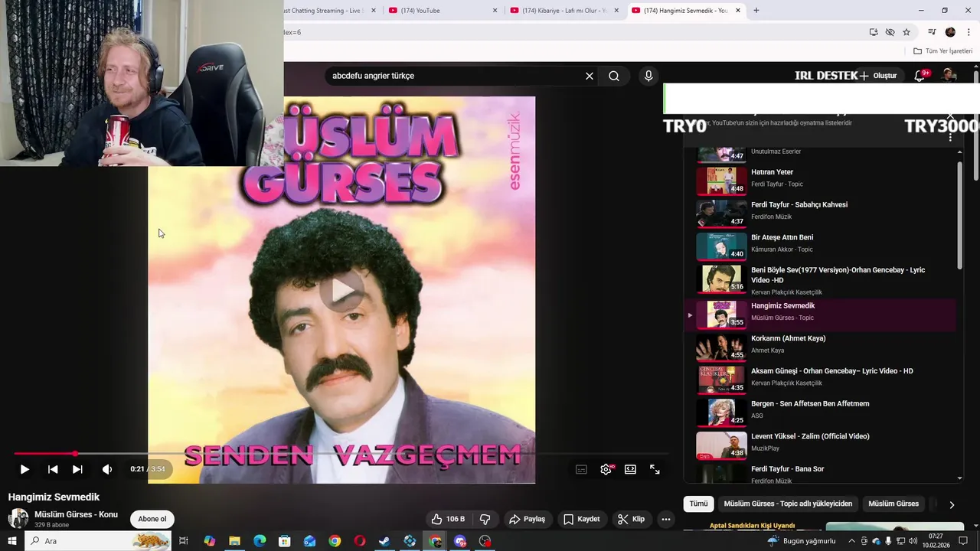Open the YouTube notifications bell
This screenshot has width=980, height=551.
coord(921,75)
